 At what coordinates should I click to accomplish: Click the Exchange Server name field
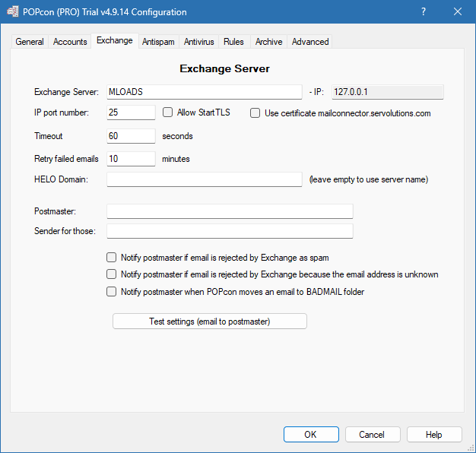(x=204, y=92)
